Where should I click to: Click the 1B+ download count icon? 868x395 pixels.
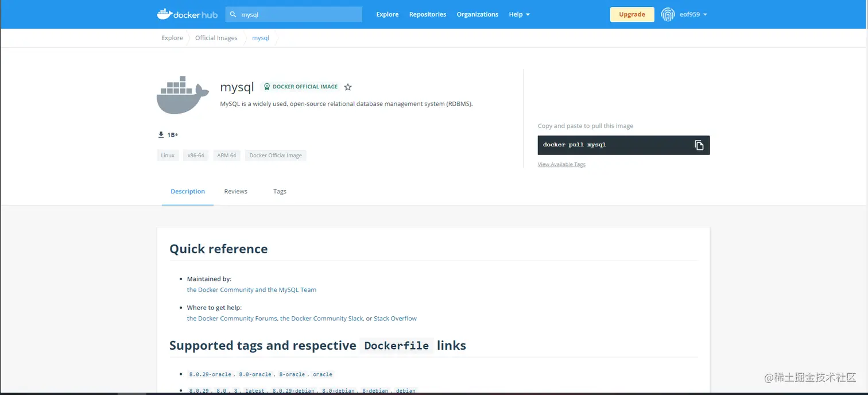coord(161,135)
